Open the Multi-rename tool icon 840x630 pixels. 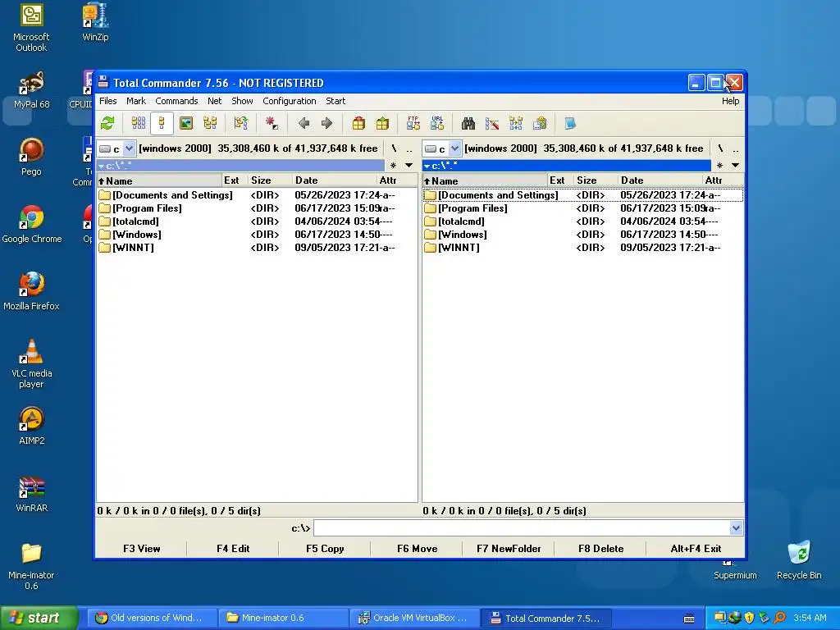(x=492, y=124)
